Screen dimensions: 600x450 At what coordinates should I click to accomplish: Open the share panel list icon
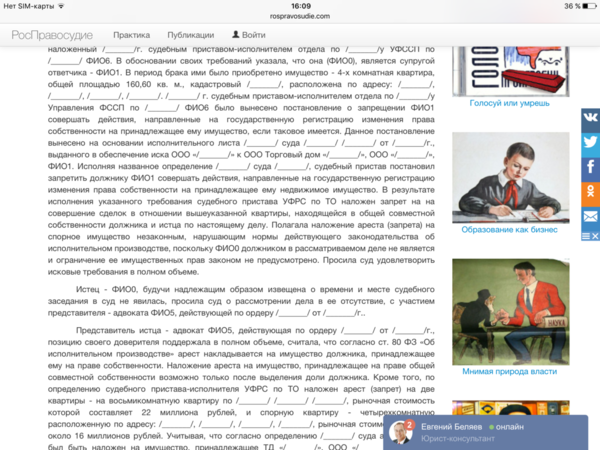click(x=586, y=236)
